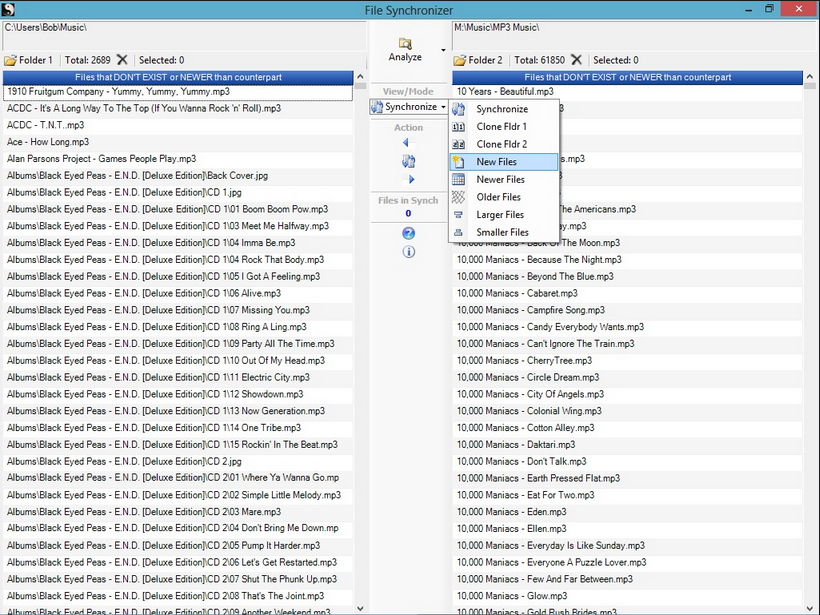
Task: Open the help question mark icon
Action: (408, 233)
